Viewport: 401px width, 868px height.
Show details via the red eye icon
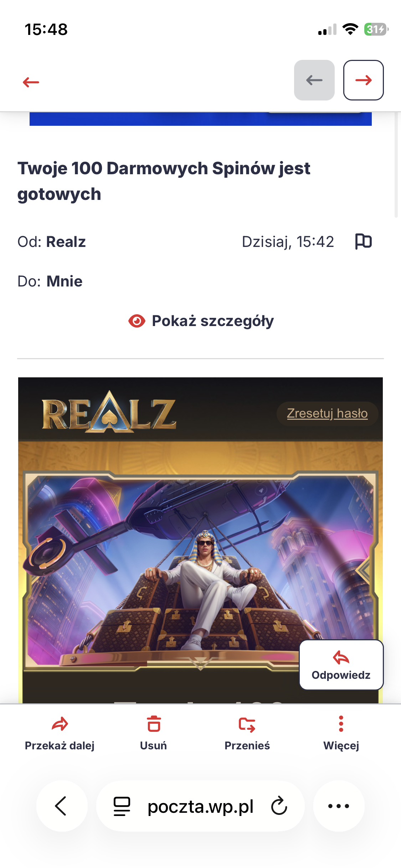137,321
